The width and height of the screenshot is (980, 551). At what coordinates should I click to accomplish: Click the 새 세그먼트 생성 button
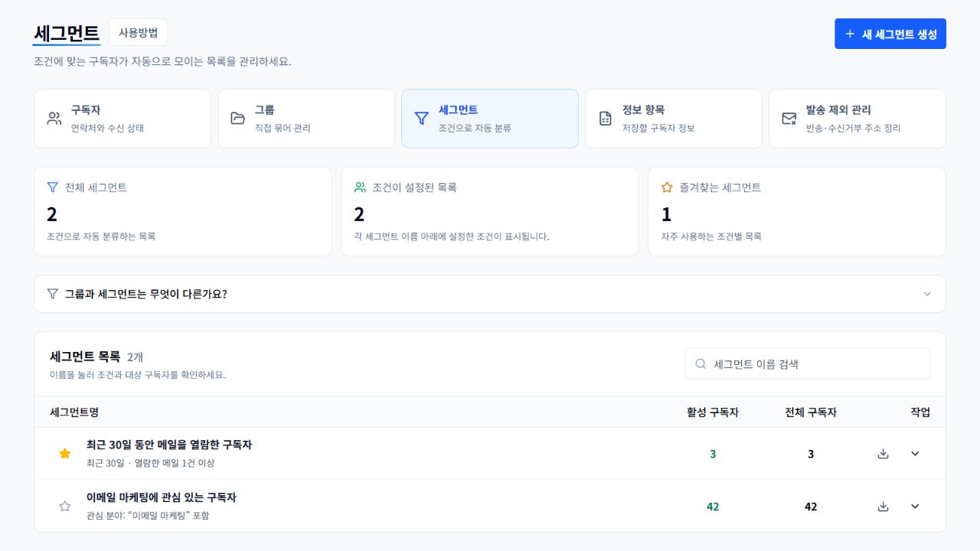tap(890, 34)
